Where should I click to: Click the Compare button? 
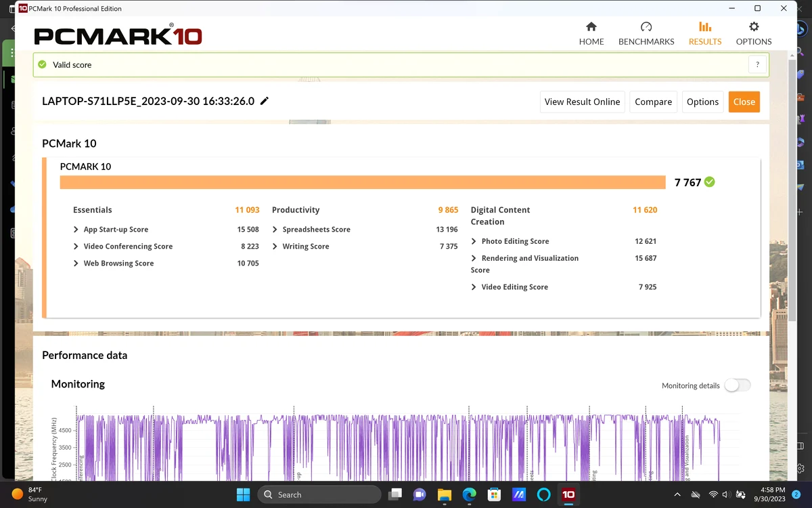653,102
